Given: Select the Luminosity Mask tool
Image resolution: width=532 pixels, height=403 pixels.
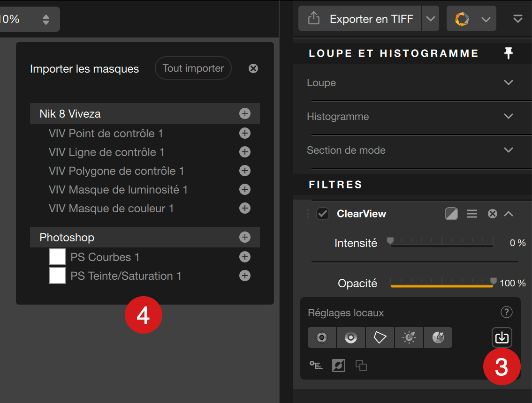Looking at the screenshot, I should pyautogui.click(x=409, y=337).
